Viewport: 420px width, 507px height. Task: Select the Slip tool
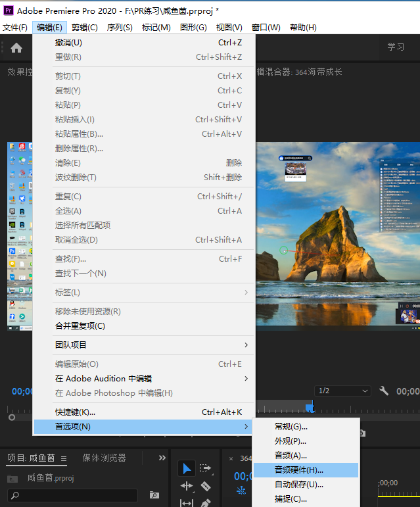(187, 503)
